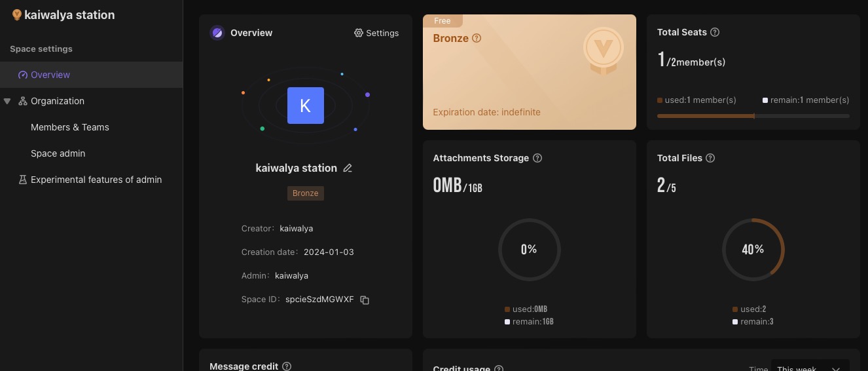The height and width of the screenshot is (371, 868).
Task: Click remain:3 files legend entry
Action: 753,322
